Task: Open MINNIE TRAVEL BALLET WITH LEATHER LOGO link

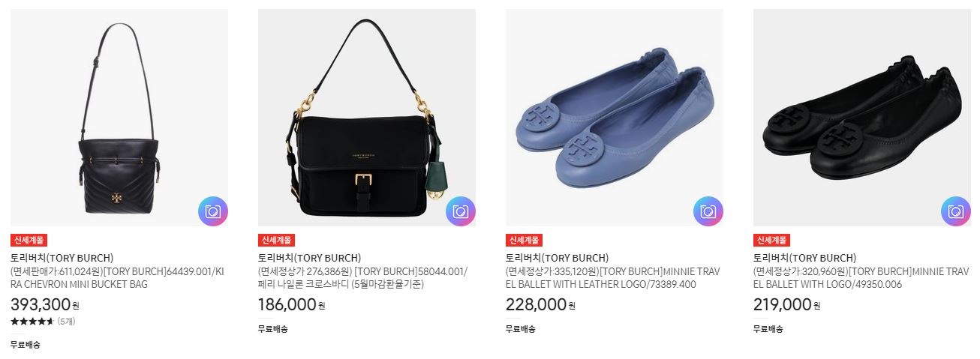Action: click(x=612, y=278)
